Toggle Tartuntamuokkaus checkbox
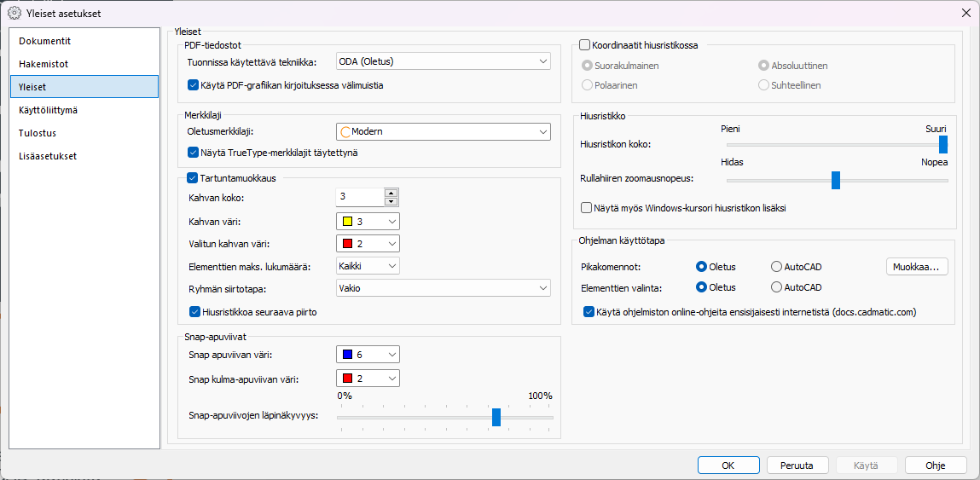980x480 pixels. pos(192,178)
